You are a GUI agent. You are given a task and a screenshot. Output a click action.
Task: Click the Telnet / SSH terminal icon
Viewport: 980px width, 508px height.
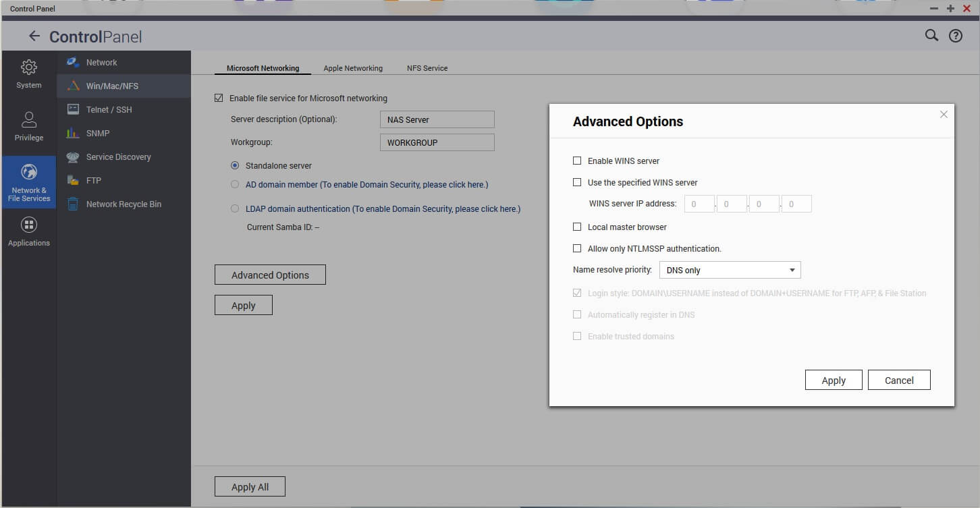coord(73,109)
